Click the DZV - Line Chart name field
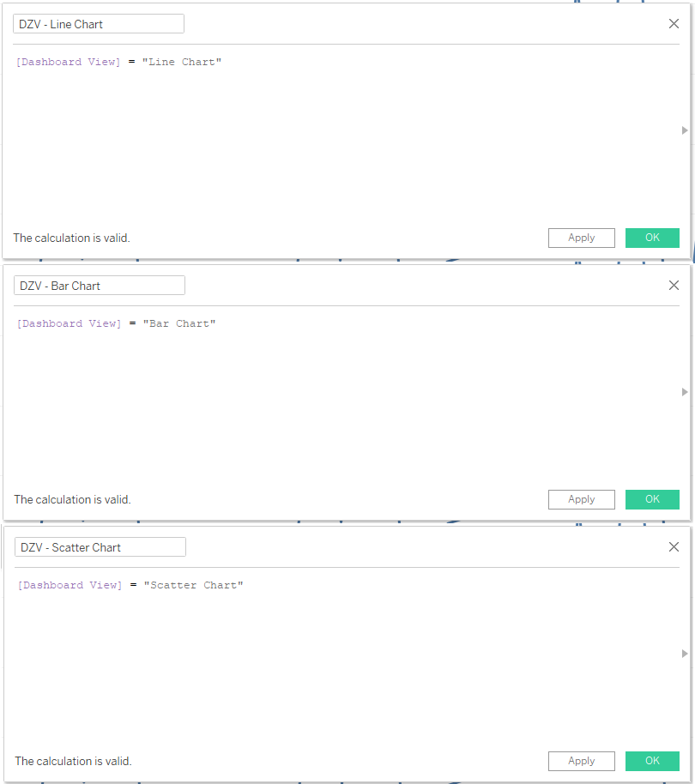The width and height of the screenshot is (695, 784). tap(99, 24)
